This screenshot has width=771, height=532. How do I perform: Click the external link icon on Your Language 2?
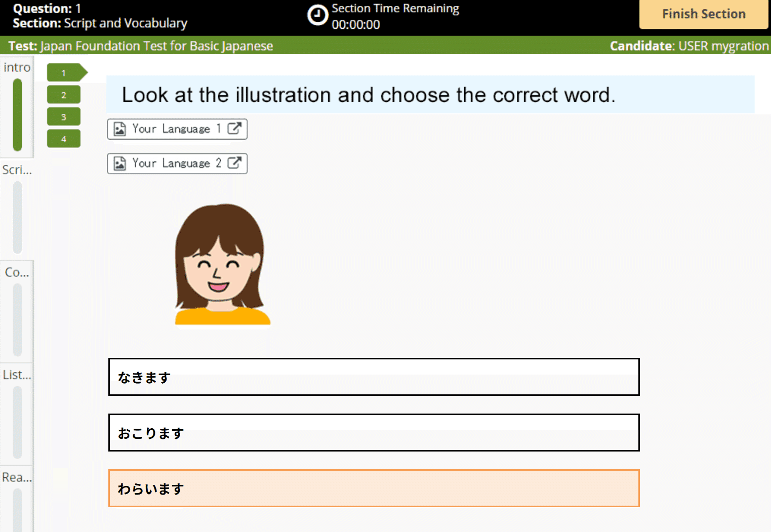coord(235,163)
